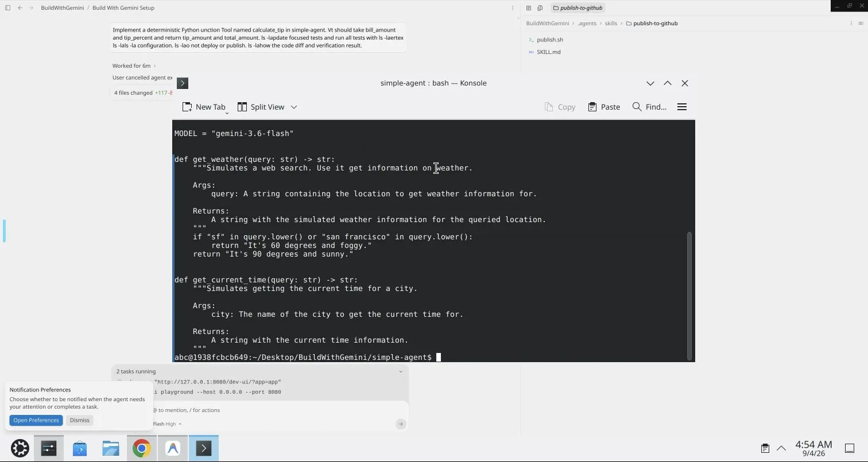The image size is (868, 462).
Task: Navigate to skills in the breadcrumb
Action: (611, 24)
